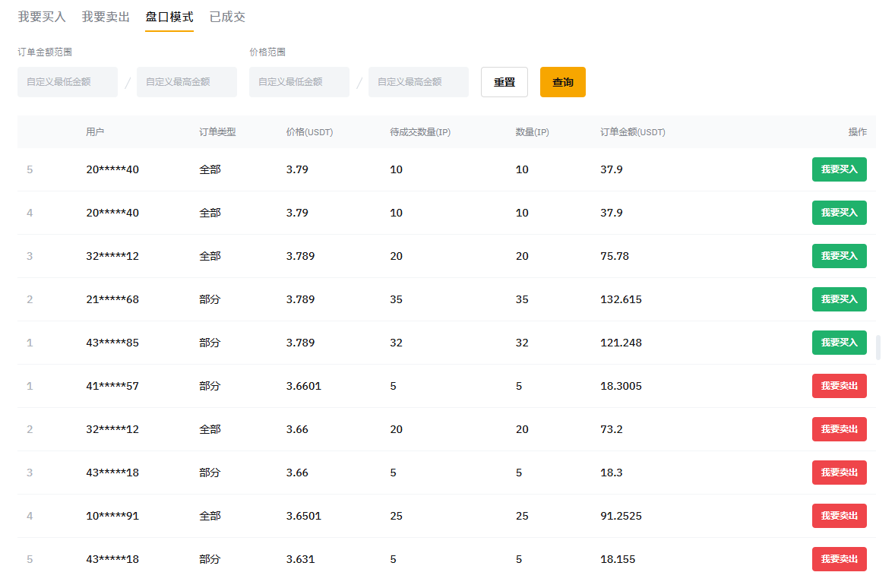Click the 重置 button

pos(504,82)
